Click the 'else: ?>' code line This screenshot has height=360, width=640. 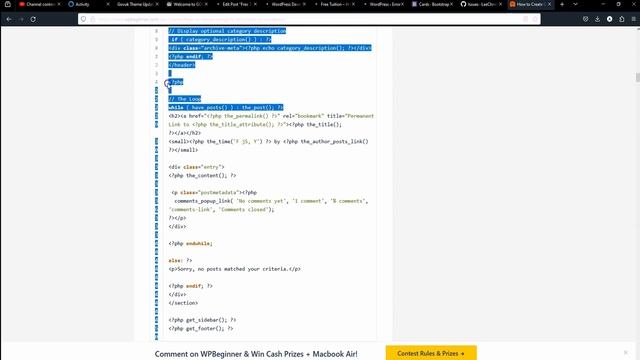coord(180,260)
